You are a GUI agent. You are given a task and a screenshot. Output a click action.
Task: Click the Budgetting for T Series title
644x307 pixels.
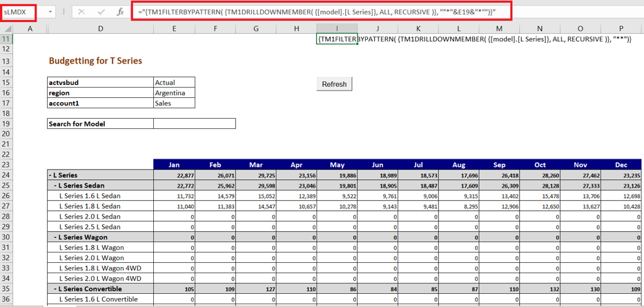pos(95,61)
